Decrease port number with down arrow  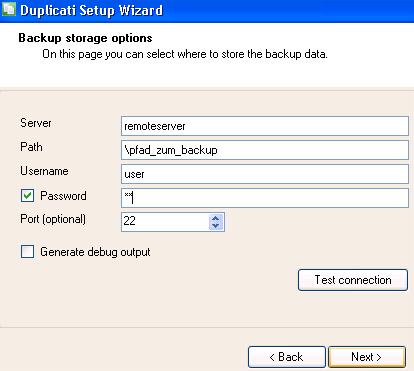coord(215,226)
